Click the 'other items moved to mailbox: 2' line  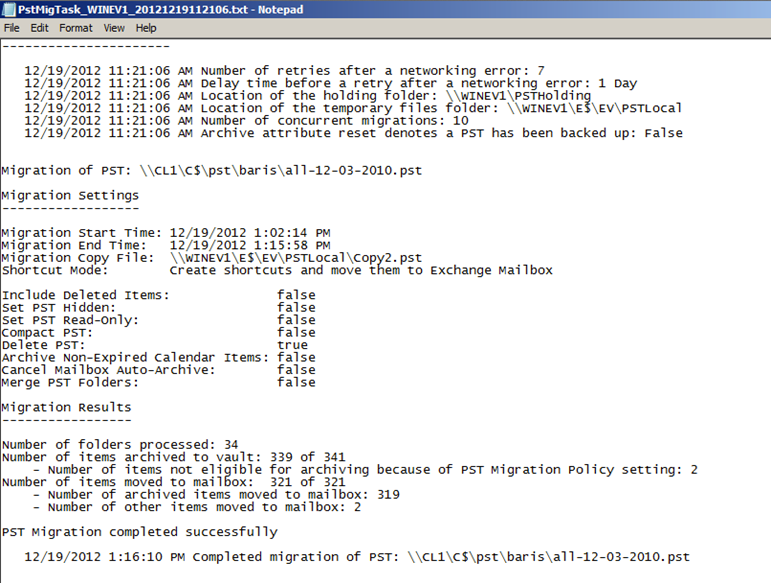coord(197,507)
